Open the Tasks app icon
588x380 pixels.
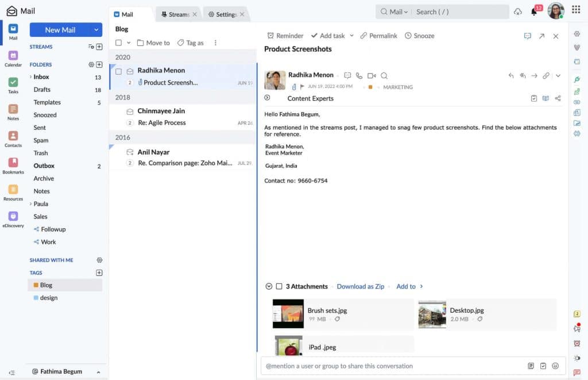click(x=13, y=83)
